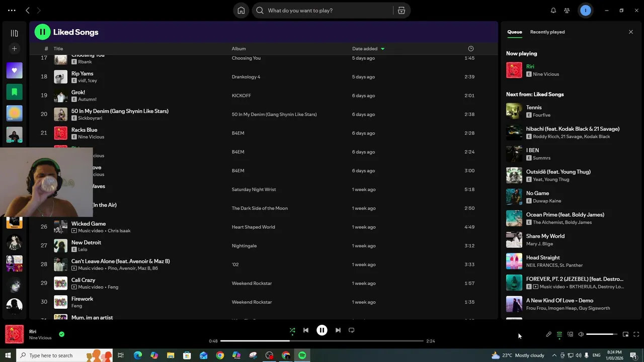Image resolution: width=644 pixels, height=362 pixels.
Task: Toggle the Queue panel button
Action: [559, 334]
